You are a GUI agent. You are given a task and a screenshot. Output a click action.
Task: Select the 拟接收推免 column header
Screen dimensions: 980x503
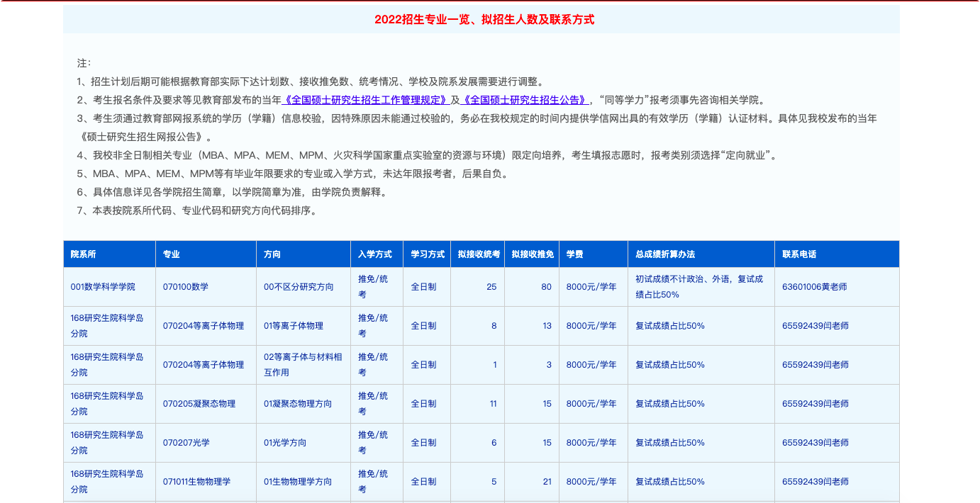[x=532, y=254]
